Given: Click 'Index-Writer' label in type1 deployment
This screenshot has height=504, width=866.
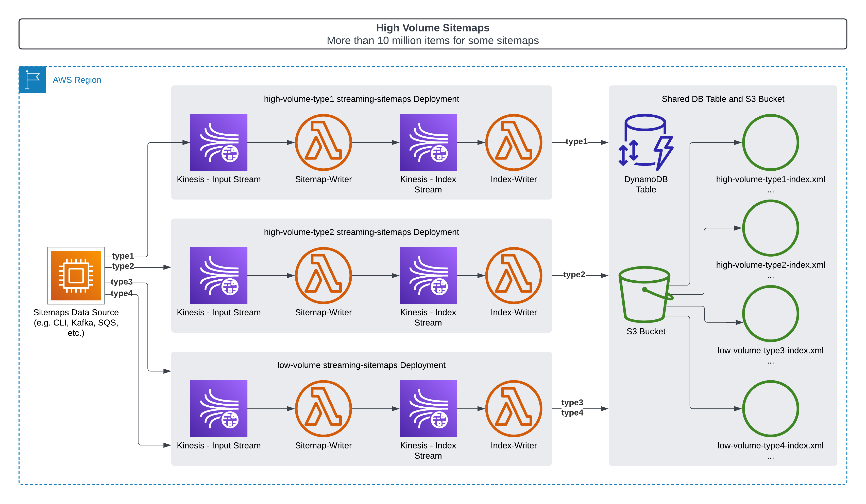Looking at the screenshot, I should pyautogui.click(x=513, y=179).
